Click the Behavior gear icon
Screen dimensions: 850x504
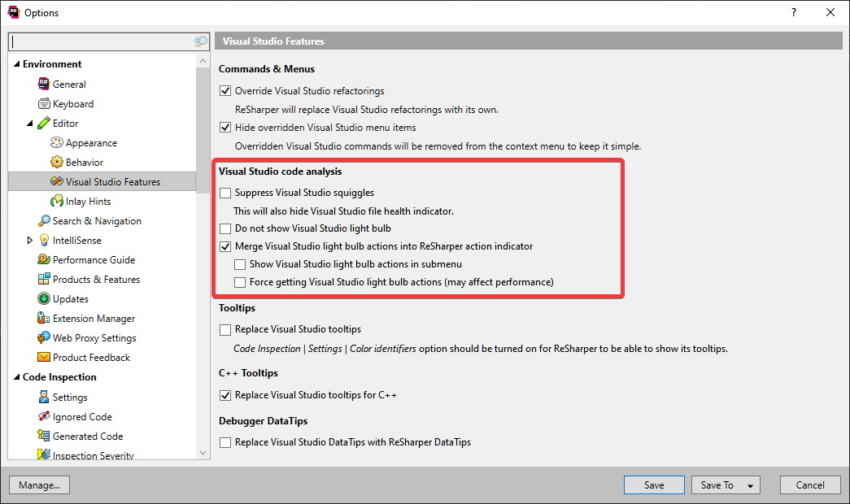pyautogui.click(x=56, y=162)
